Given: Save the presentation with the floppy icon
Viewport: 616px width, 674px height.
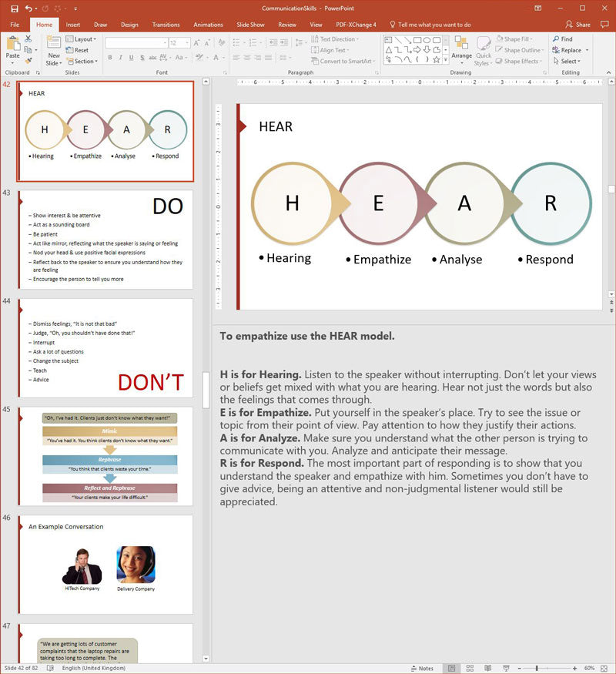Looking at the screenshot, I should click(x=14, y=8).
